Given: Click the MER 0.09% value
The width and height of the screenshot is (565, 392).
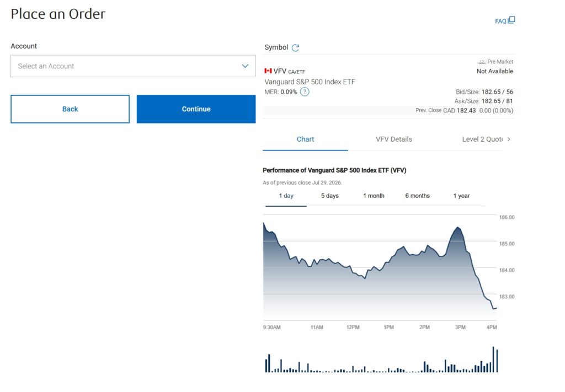Looking at the screenshot, I should click(x=289, y=92).
